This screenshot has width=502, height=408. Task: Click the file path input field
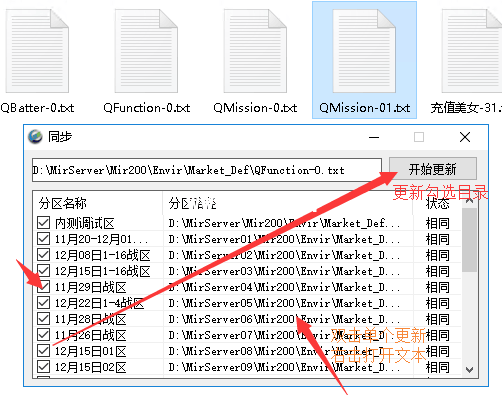click(207, 170)
